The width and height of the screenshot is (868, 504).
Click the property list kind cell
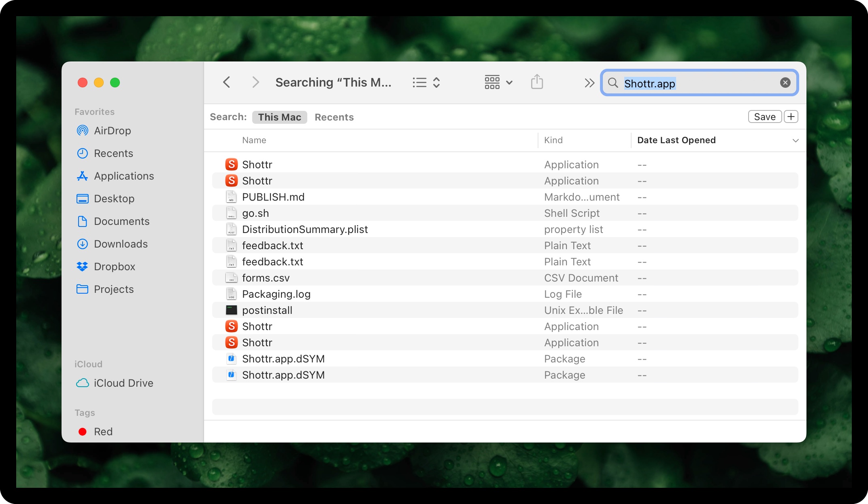click(574, 229)
